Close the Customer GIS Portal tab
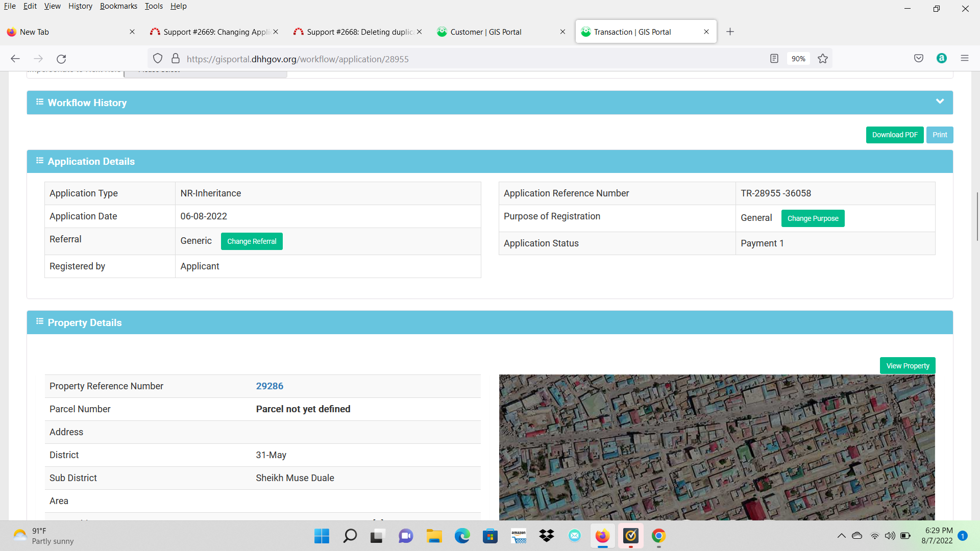The height and width of the screenshot is (551, 980). [562, 32]
